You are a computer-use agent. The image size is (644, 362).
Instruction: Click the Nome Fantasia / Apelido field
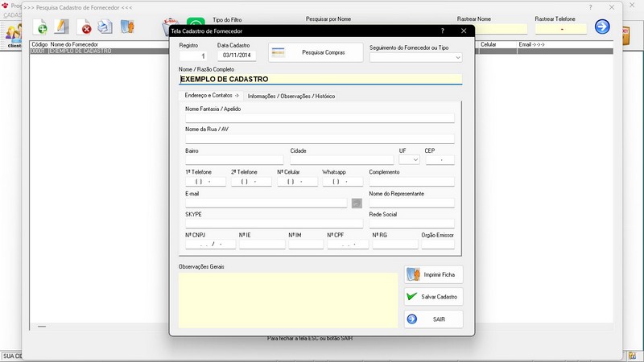[x=320, y=118]
